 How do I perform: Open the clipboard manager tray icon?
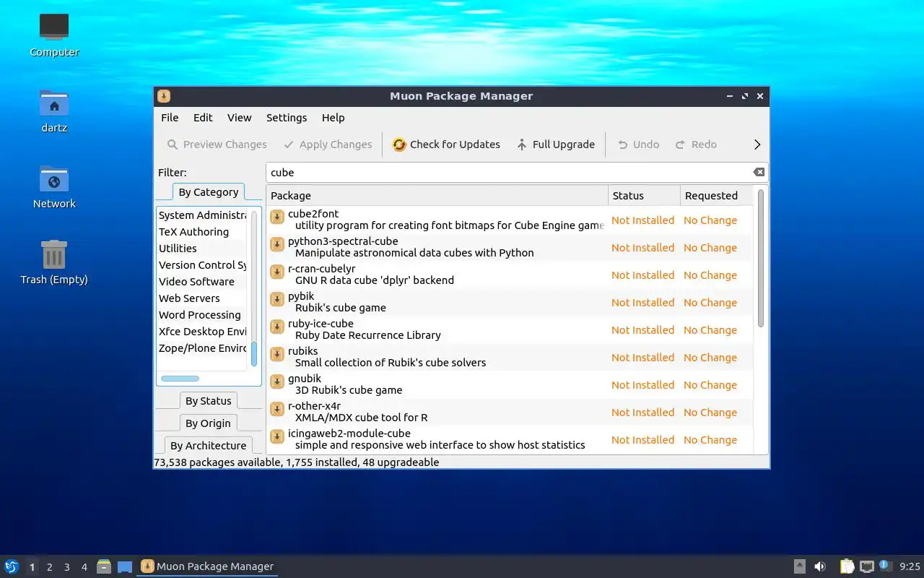[847, 566]
